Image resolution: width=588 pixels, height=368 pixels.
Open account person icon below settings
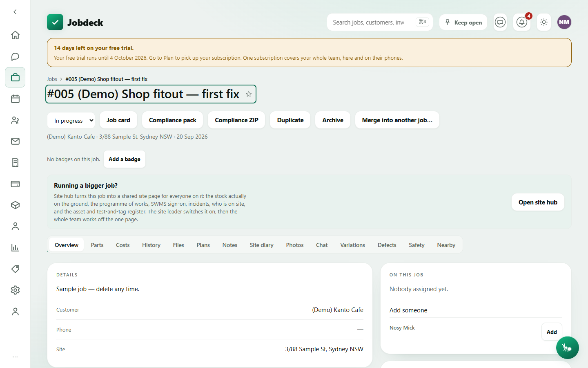tap(15, 312)
